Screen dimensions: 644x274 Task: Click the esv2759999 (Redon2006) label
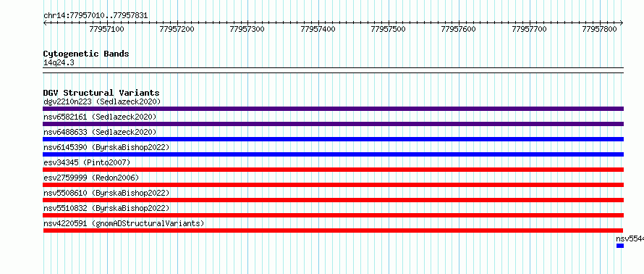pyautogui.click(x=91, y=178)
